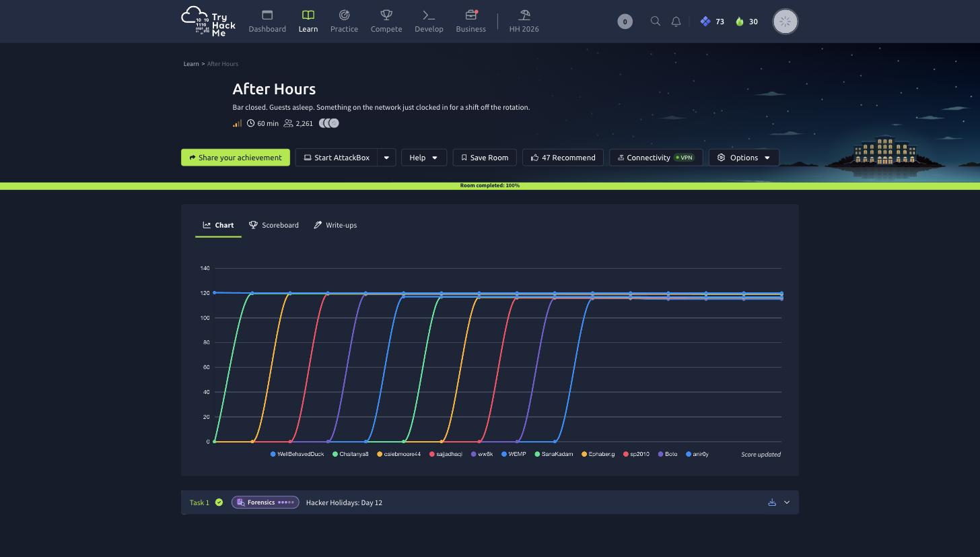Toggle calebmoore44 legend series
Screen dimensions: 980x557
(398, 454)
